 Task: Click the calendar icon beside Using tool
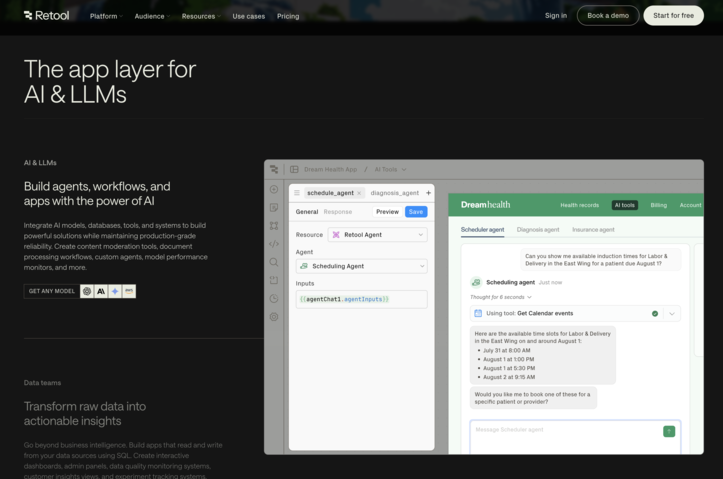478,313
